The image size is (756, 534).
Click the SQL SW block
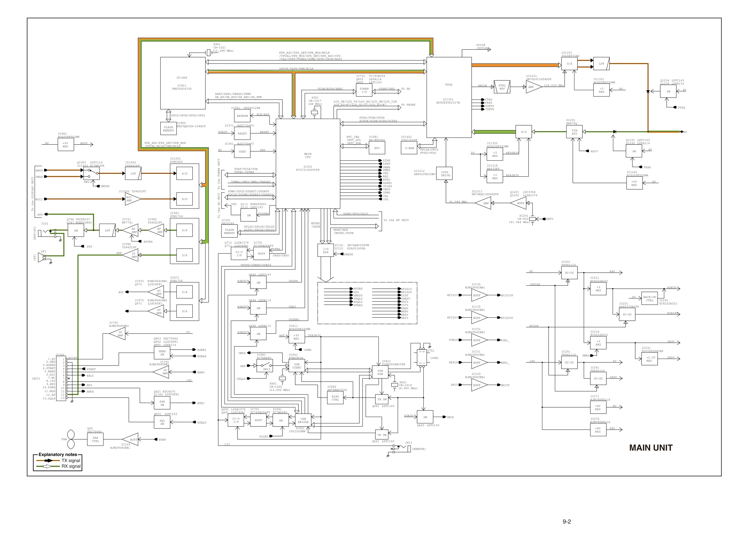coord(162,422)
